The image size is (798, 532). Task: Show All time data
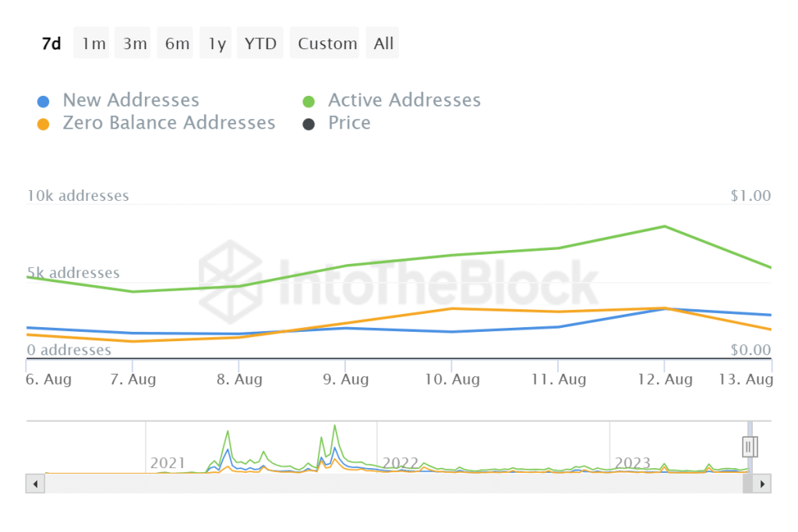tap(383, 44)
